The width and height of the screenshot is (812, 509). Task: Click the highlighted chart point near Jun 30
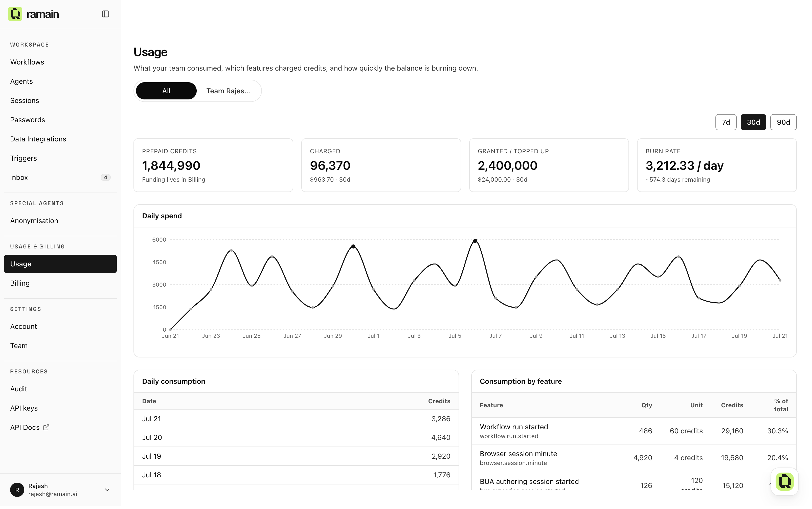(x=353, y=247)
